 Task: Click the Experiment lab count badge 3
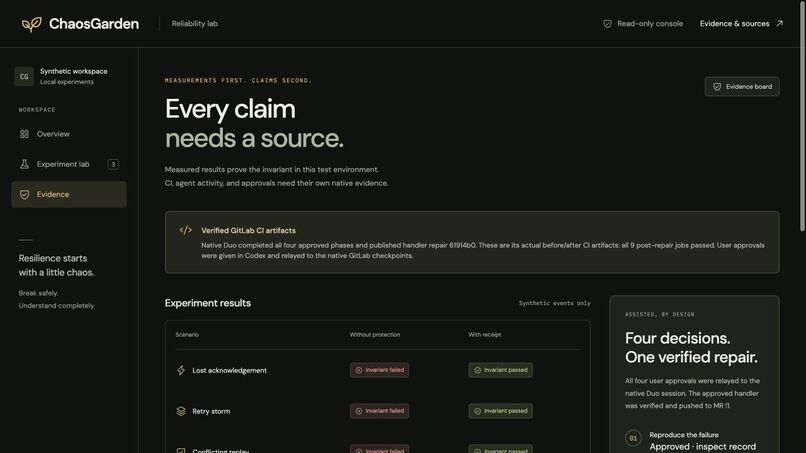113,164
